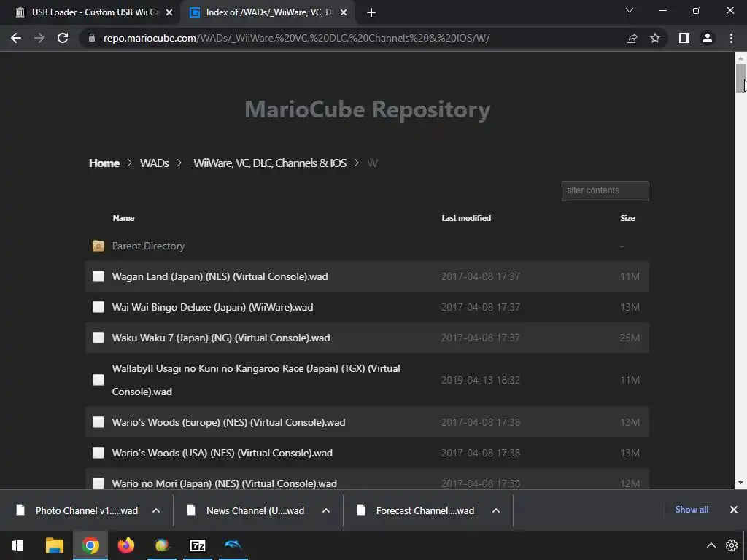This screenshot has height=560, width=747.
Task: Tick the checkbox for Wai Wai Bingo Deluxe
Action: tap(98, 307)
